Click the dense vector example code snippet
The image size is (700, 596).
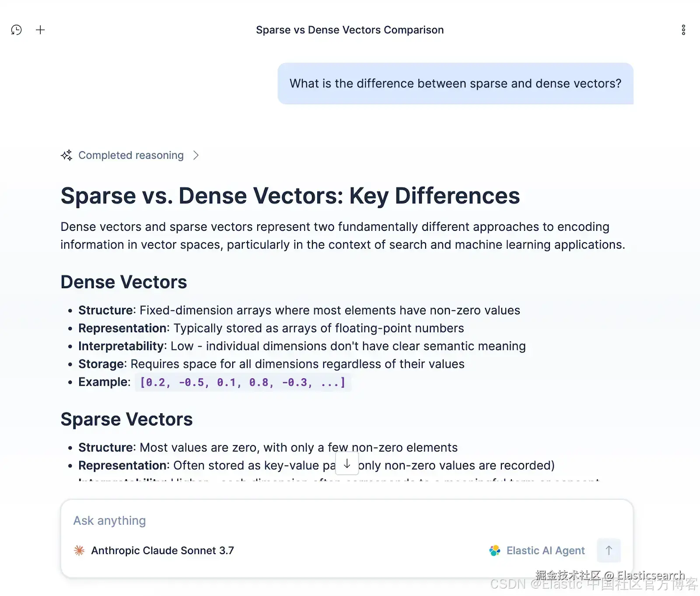pyautogui.click(x=243, y=383)
